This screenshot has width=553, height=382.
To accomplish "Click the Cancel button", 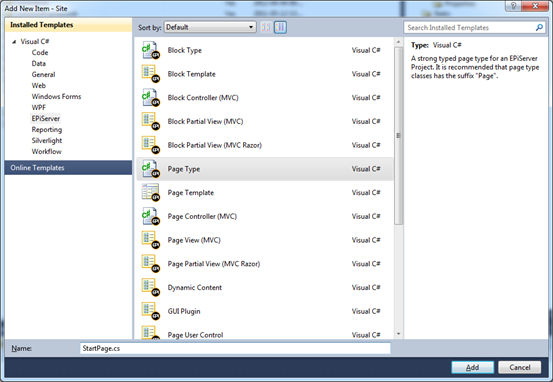I will tap(519, 367).
